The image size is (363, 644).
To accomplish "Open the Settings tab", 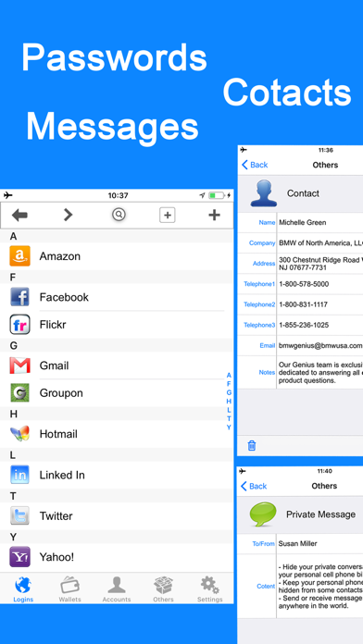I will click(x=209, y=589).
